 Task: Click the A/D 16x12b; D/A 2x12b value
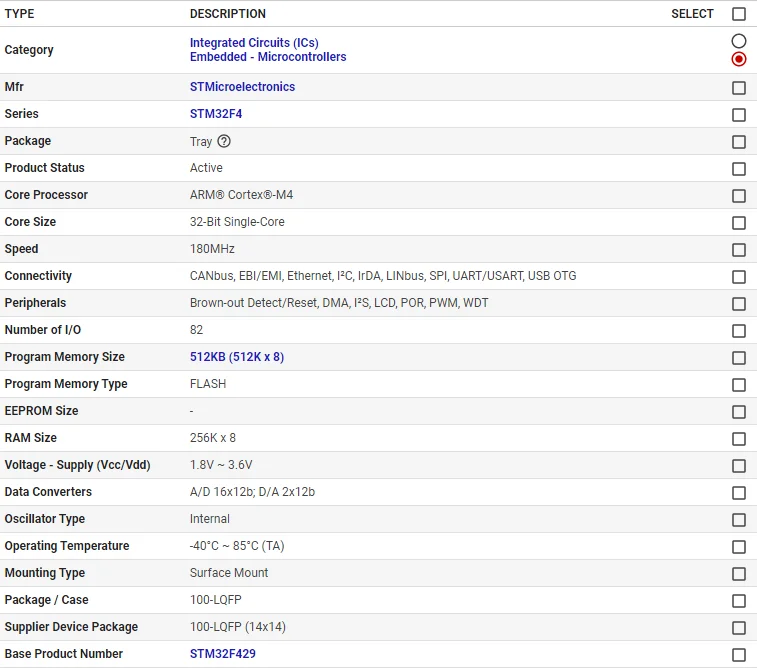point(252,492)
